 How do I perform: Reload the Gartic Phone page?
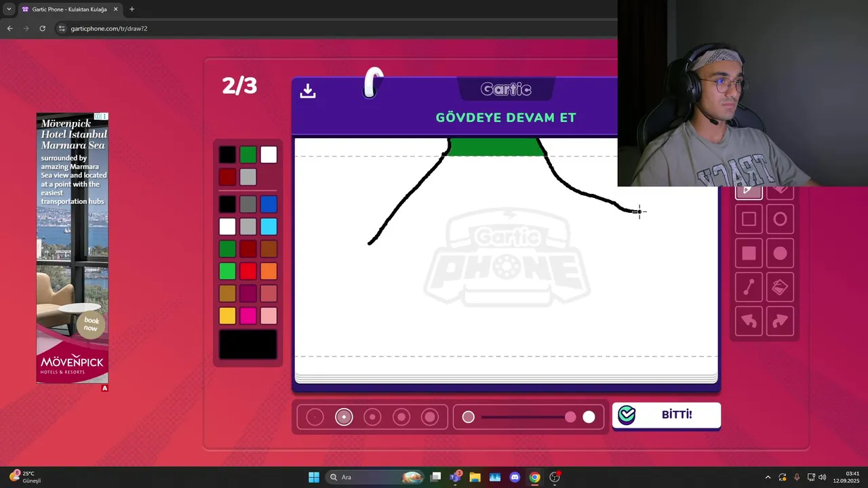42,28
